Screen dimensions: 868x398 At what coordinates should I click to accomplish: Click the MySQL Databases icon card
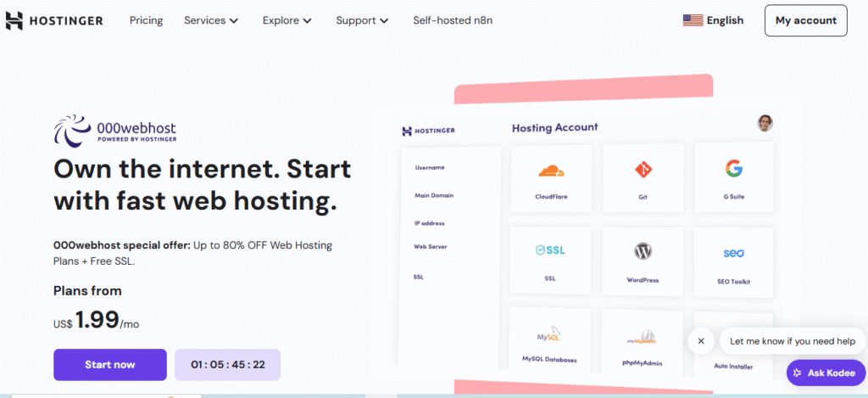549,339
